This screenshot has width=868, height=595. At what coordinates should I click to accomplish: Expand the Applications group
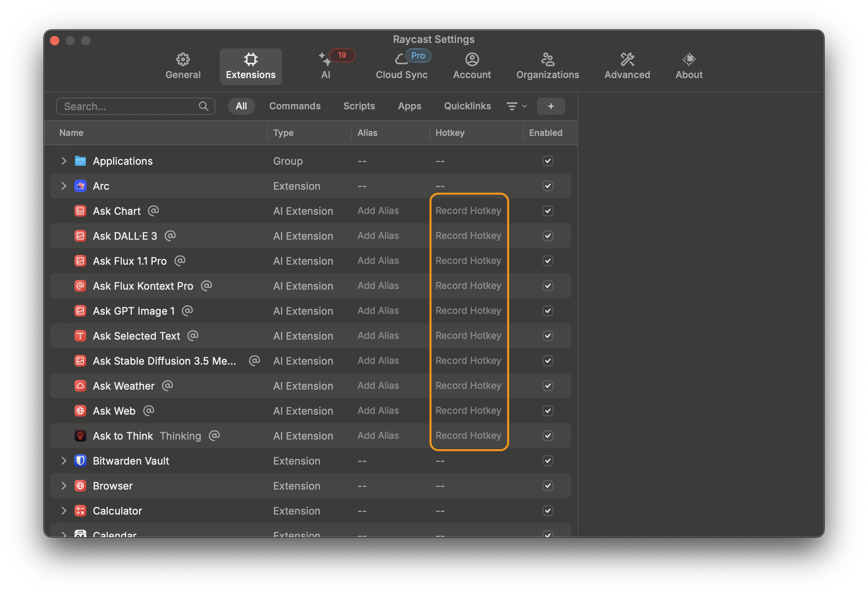[64, 161]
